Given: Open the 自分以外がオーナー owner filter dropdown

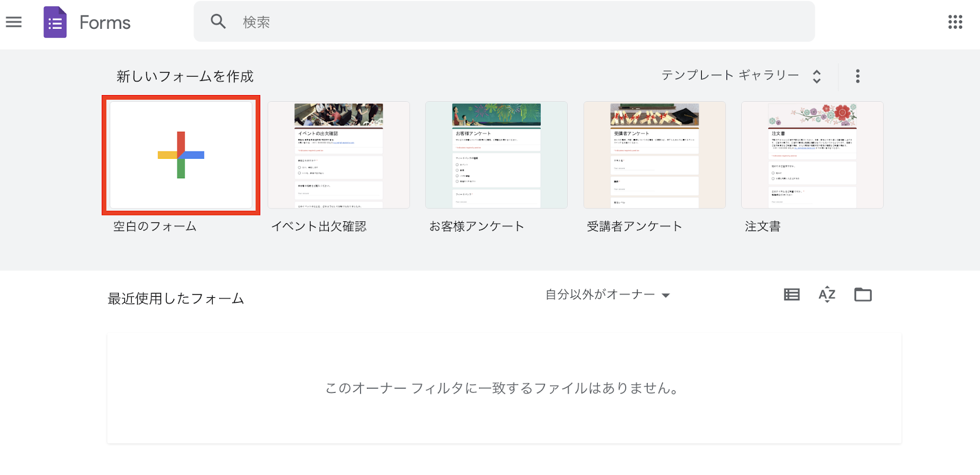Looking at the screenshot, I should click(608, 295).
